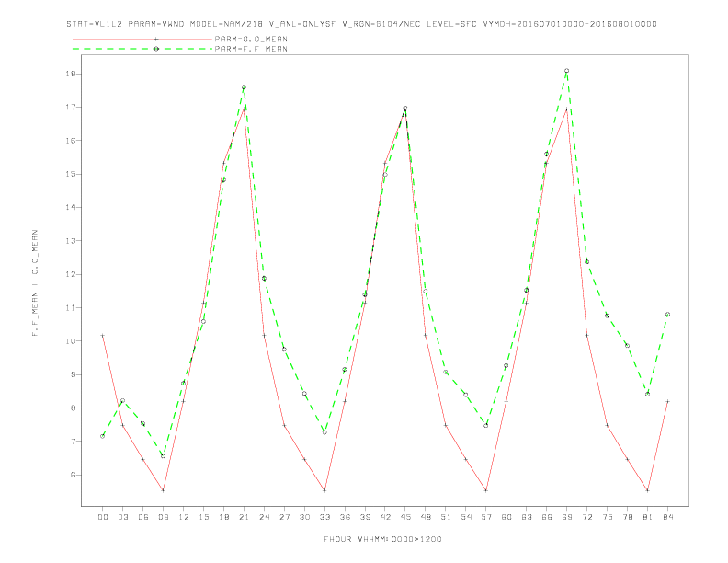Click the x-axis title FHOUR VHHMM
Viewport: 728px width, 563px height.
(x=382, y=539)
